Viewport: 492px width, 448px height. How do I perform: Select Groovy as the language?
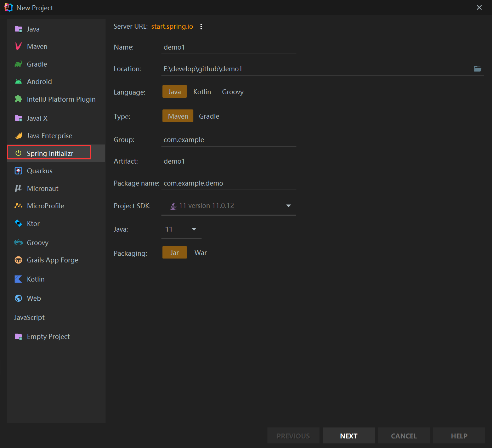(x=233, y=92)
